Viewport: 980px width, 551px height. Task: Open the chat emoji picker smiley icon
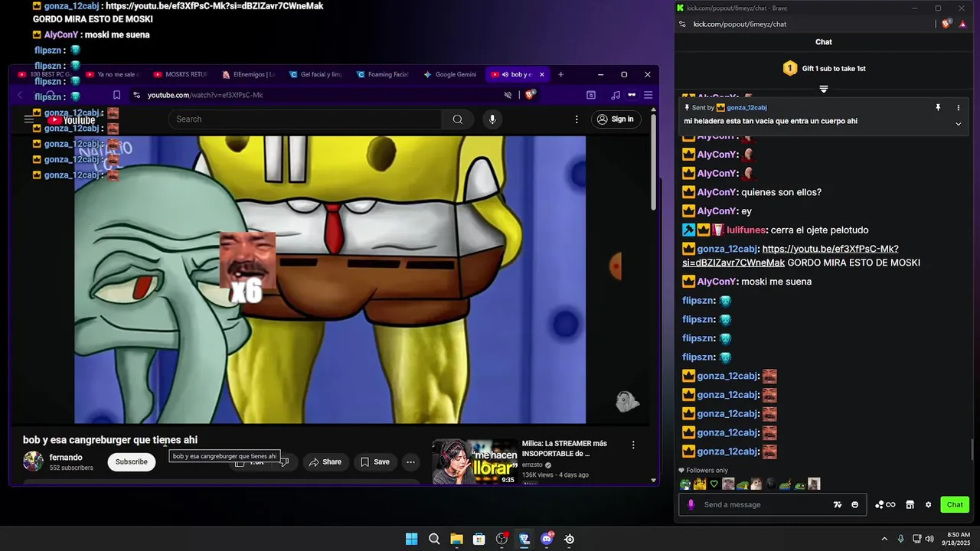[855, 504]
